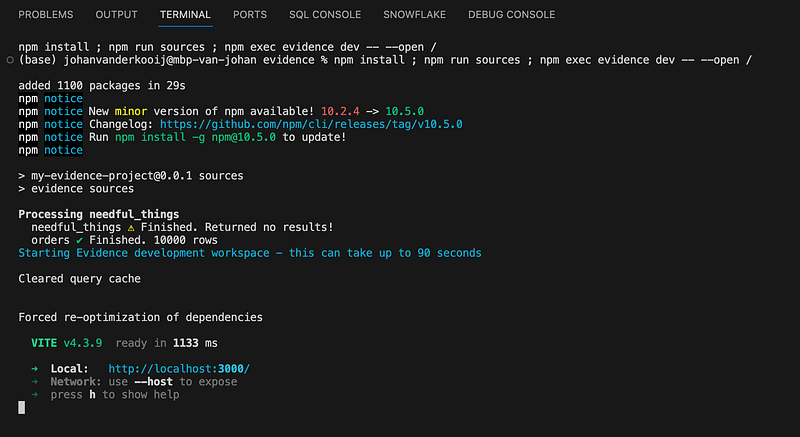Click 'Starting Evidence development workspace' line

250,253
